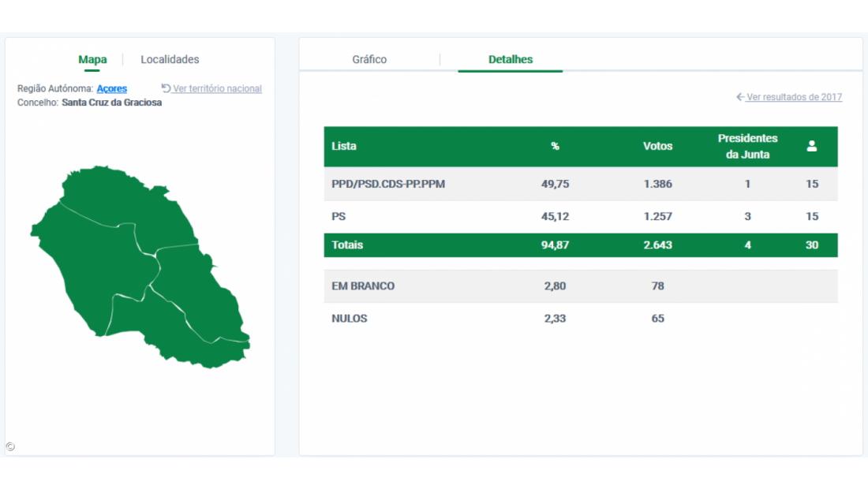
Task: Switch to the Mapa tab
Action: pos(92,59)
